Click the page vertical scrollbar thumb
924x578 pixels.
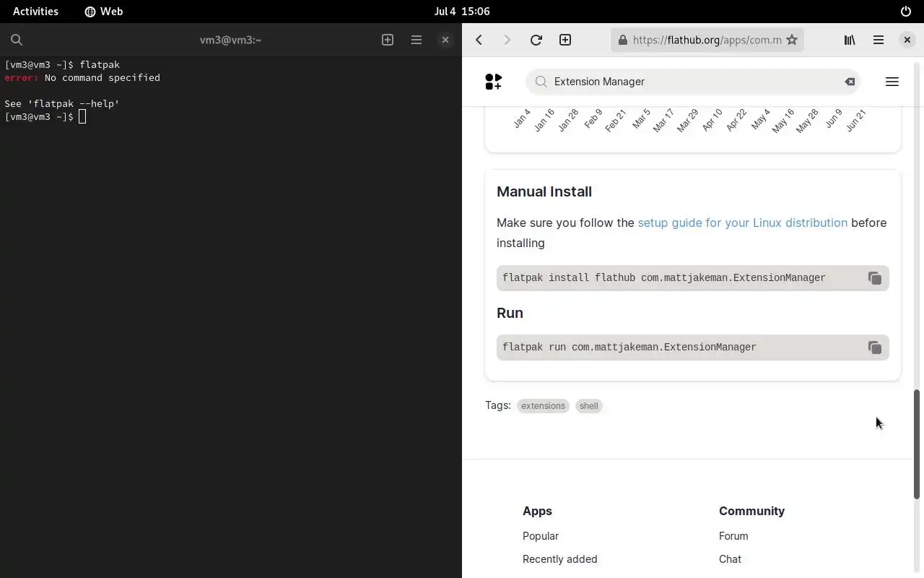917,444
